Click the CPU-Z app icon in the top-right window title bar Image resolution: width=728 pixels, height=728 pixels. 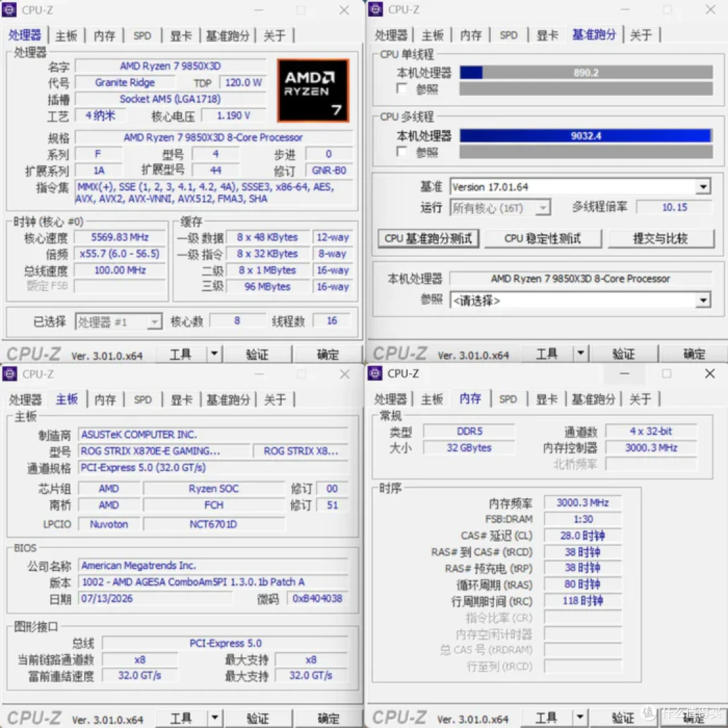tap(375, 9)
